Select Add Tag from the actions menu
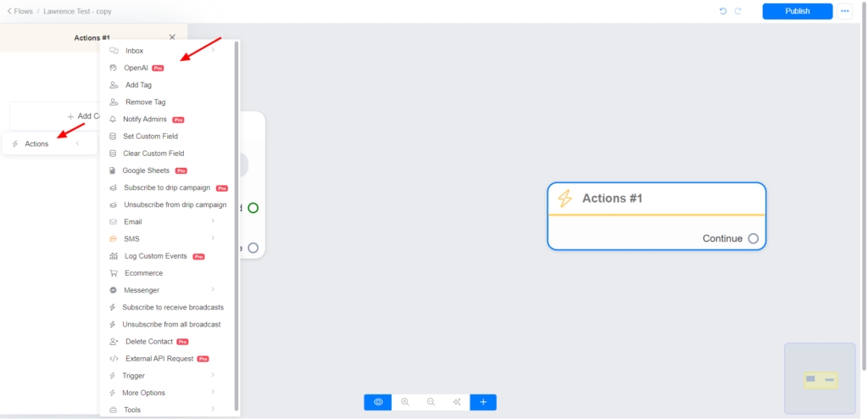The width and height of the screenshot is (868, 419). pyautogui.click(x=138, y=85)
